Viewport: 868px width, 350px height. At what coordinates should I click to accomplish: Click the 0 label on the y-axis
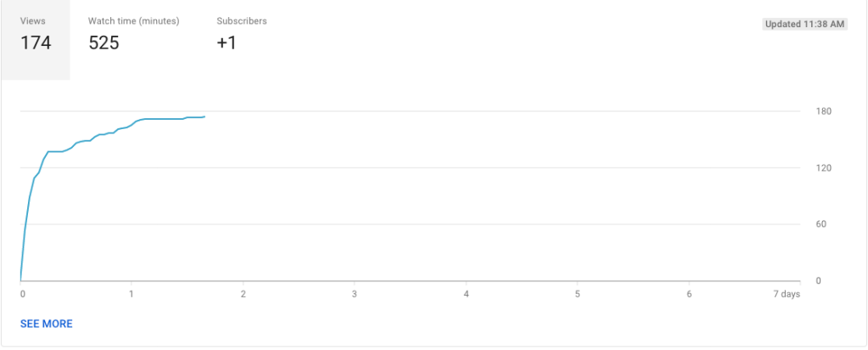(x=819, y=280)
